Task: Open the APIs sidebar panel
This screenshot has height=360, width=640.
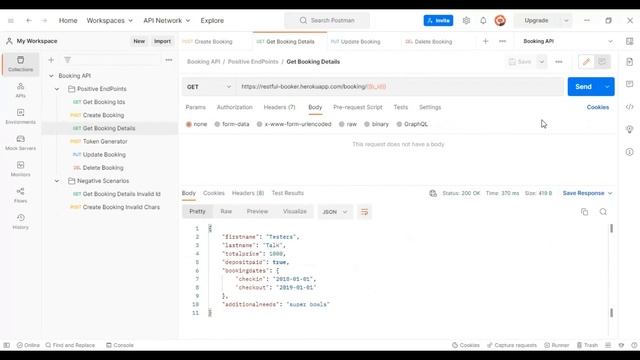Action: (x=20, y=90)
